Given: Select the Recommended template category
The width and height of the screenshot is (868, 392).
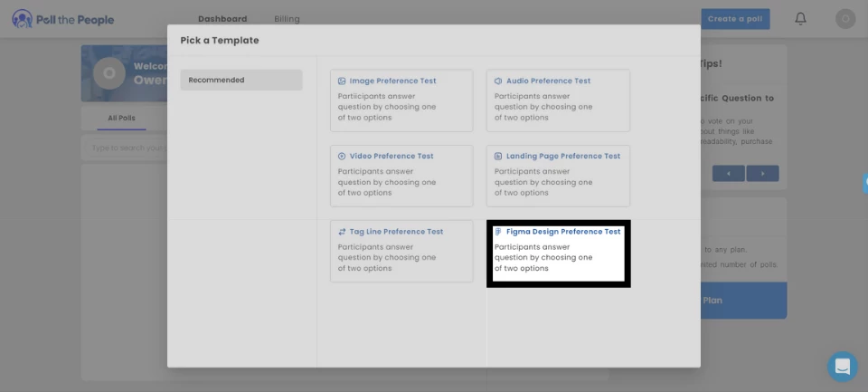Looking at the screenshot, I should 241,80.
